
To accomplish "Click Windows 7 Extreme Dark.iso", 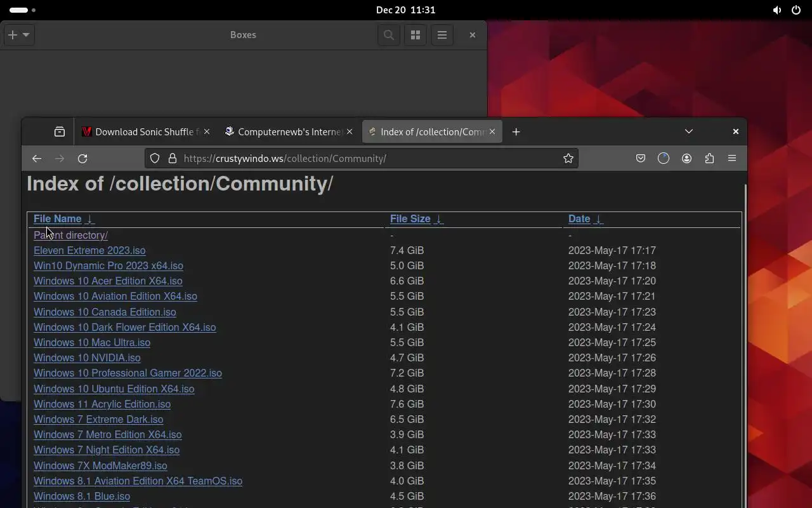I will click(98, 420).
